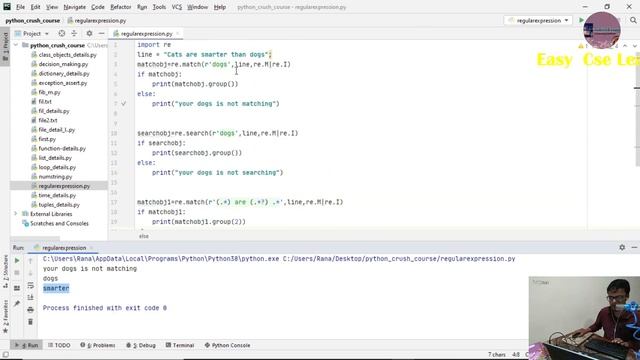The height and width of the screenshot is (360, 640).
Task: Toggle the Structure side tab
Action: (5, 271)
